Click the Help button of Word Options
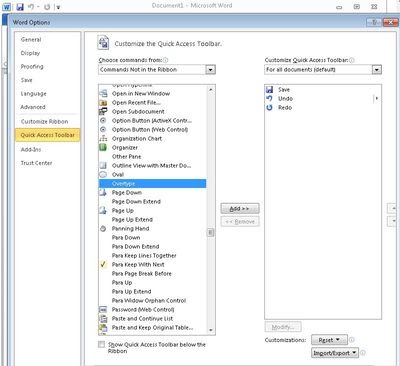400x366 pixels. pos(374,22)
